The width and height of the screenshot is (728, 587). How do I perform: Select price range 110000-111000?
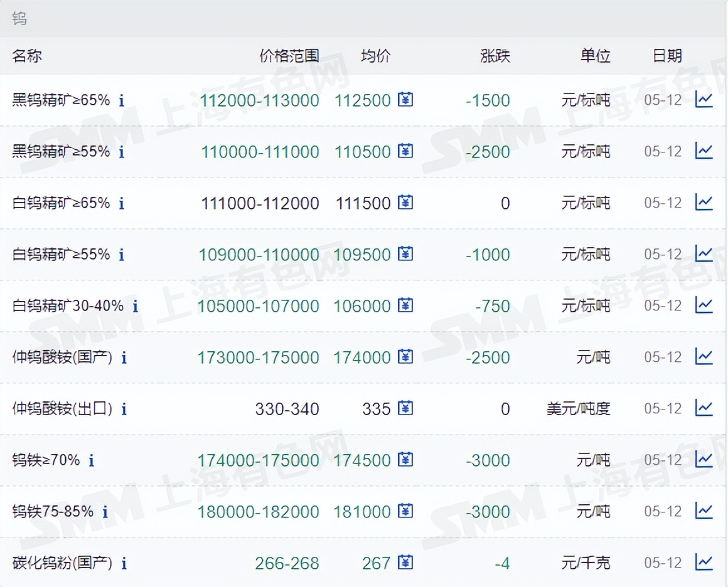tap(260, 152)
